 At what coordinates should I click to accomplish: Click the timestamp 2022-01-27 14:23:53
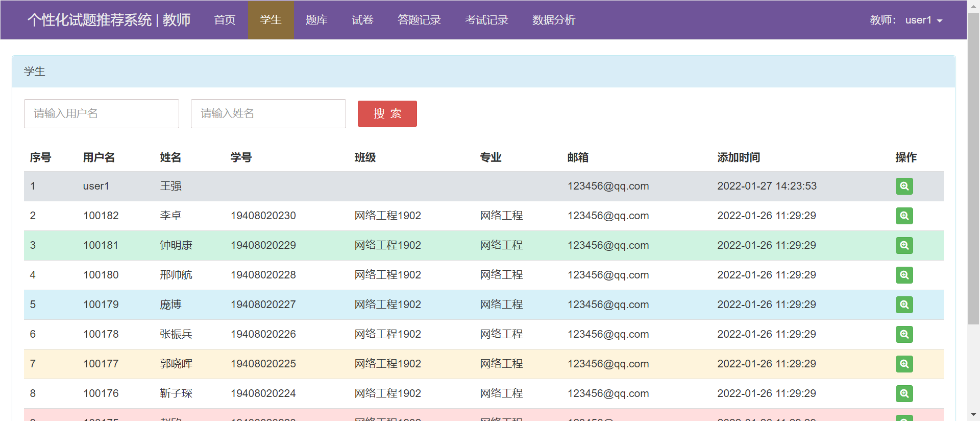pyautogui.click(x=767, y=186)
